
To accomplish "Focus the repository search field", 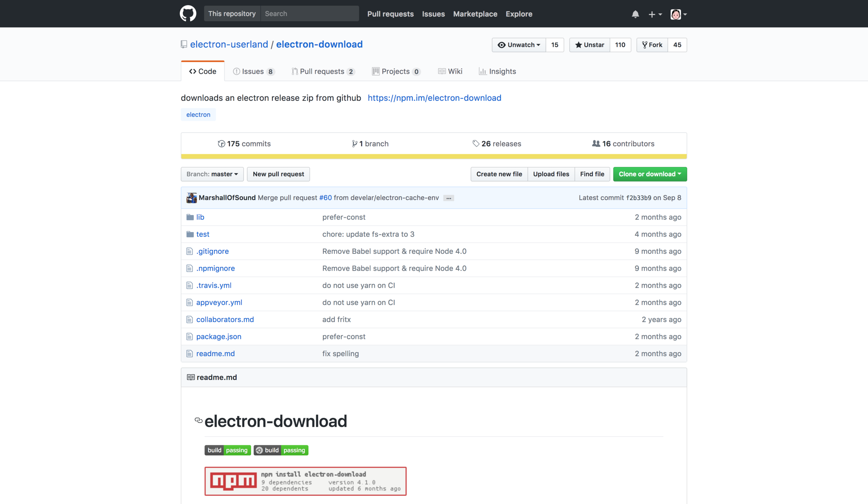I will pos(309,14).
